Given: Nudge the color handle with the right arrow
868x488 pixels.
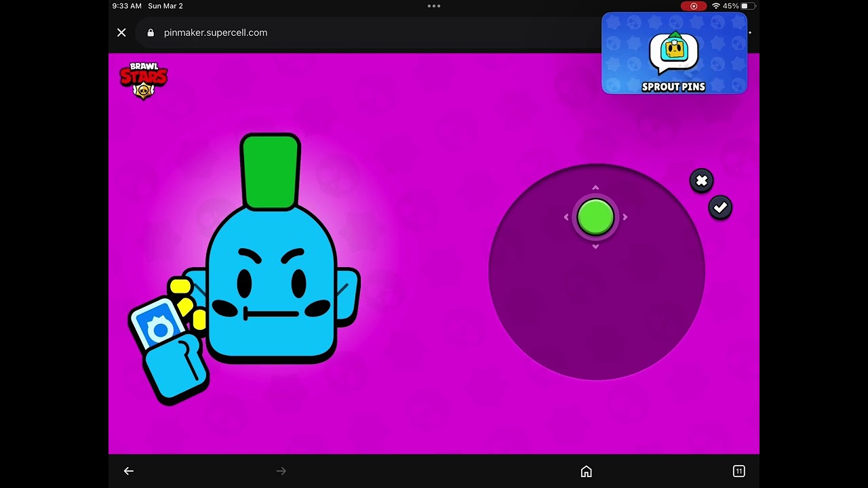Looking at the screenshot, I should click(x=625, y=218).
